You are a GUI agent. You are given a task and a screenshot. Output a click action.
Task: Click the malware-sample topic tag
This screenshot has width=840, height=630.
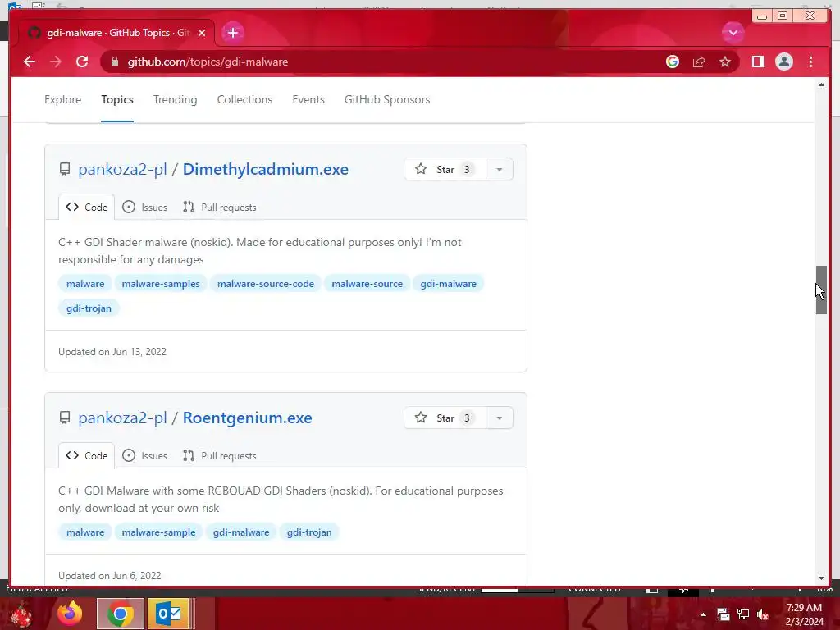pyautogui.click(x=158, y=532)
